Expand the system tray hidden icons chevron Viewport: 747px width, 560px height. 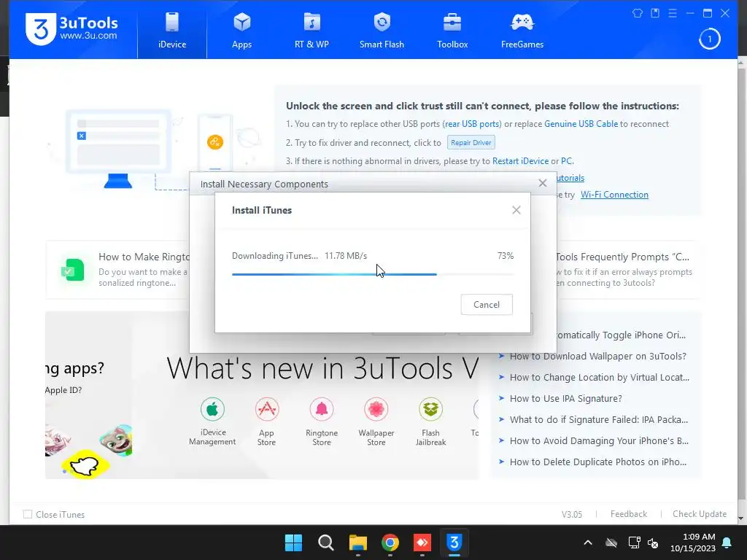coord(588,542)
